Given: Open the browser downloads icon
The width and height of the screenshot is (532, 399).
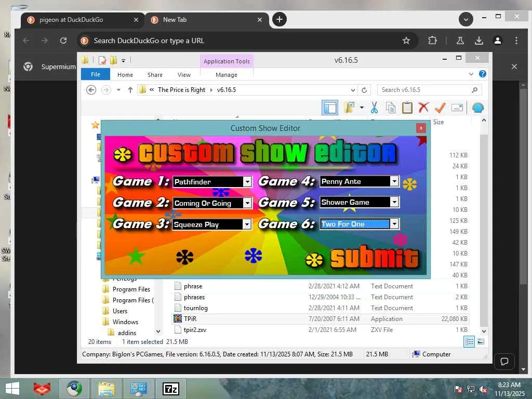Looking at the screenshot, I should [x=478, y=41].
